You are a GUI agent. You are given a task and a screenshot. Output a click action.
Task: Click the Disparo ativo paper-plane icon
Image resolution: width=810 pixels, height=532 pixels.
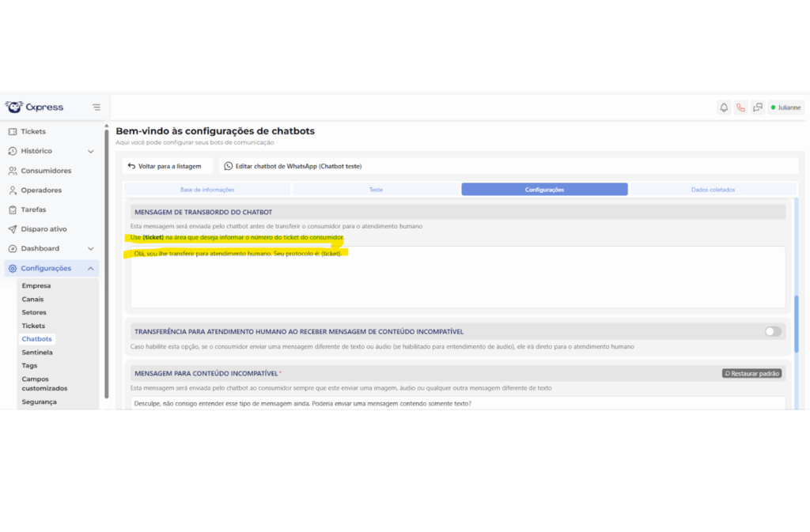click(x=13, y=229)
